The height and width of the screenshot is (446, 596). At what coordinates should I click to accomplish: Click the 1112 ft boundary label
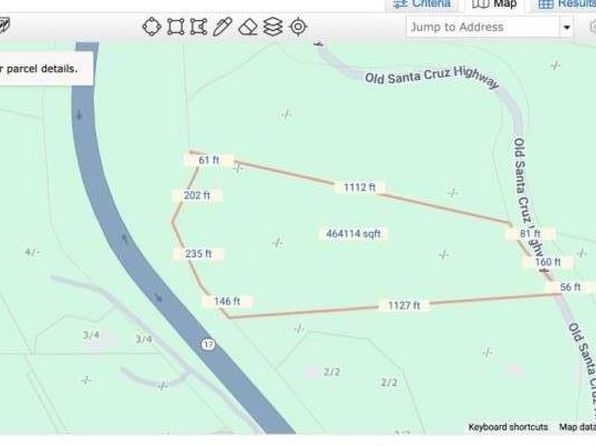(360, 187)
